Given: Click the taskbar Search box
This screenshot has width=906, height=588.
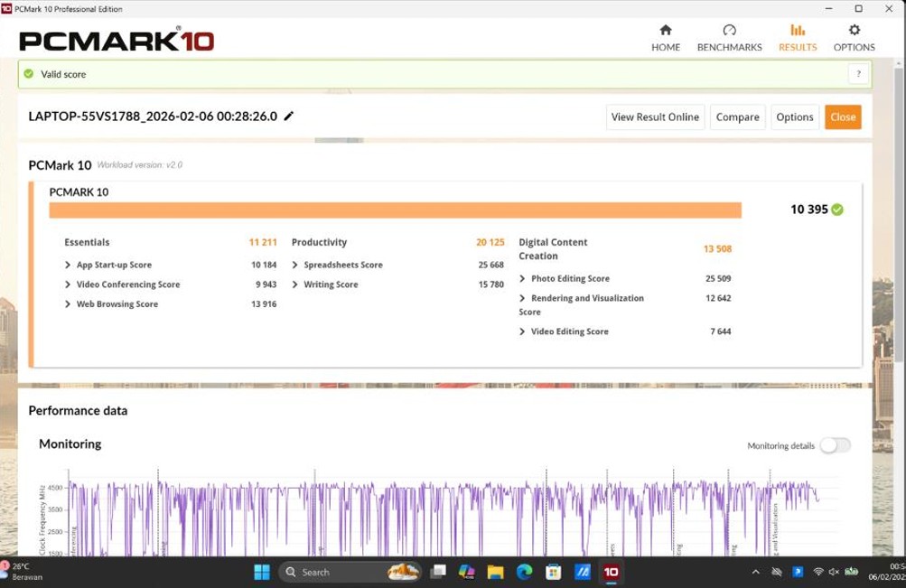Looking at the screenshot, I should 350,573.
